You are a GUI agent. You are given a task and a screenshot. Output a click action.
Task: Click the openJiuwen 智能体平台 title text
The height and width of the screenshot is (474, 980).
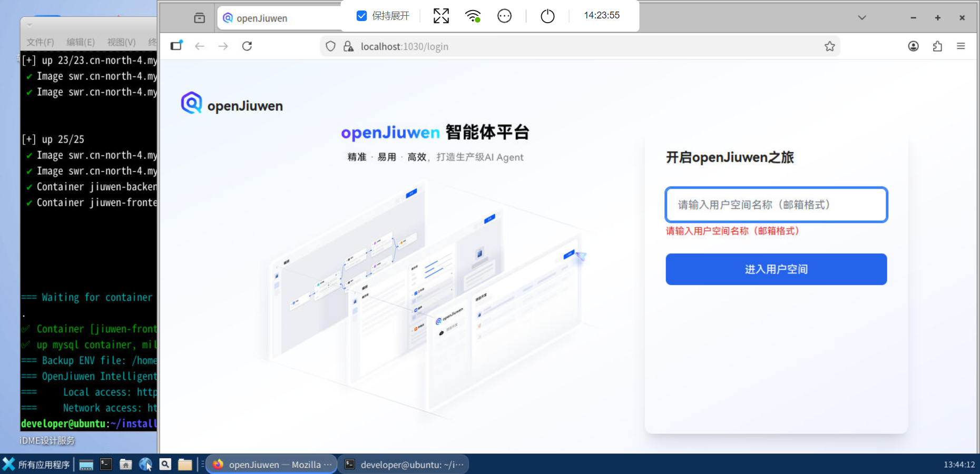(435, 132)
